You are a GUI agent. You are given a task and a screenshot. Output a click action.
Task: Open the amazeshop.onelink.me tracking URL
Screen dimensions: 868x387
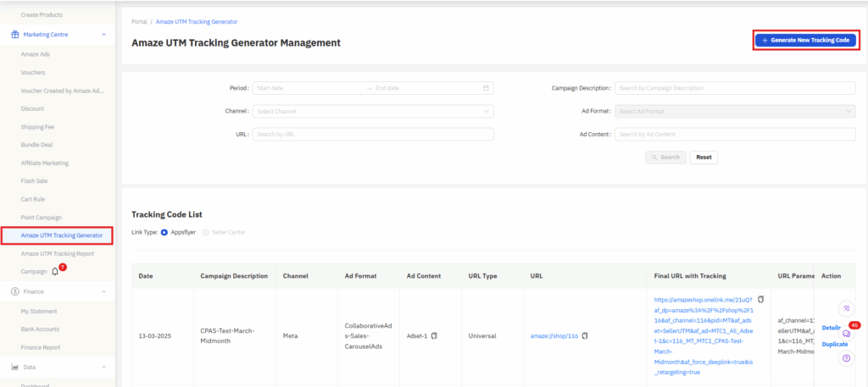pos(704,335)
